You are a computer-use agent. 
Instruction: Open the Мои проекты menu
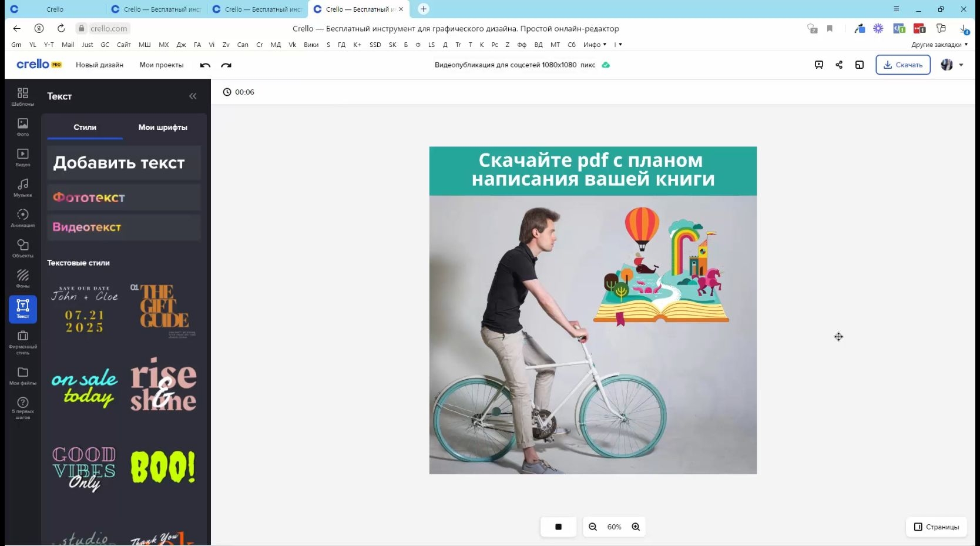click(162, 65)
